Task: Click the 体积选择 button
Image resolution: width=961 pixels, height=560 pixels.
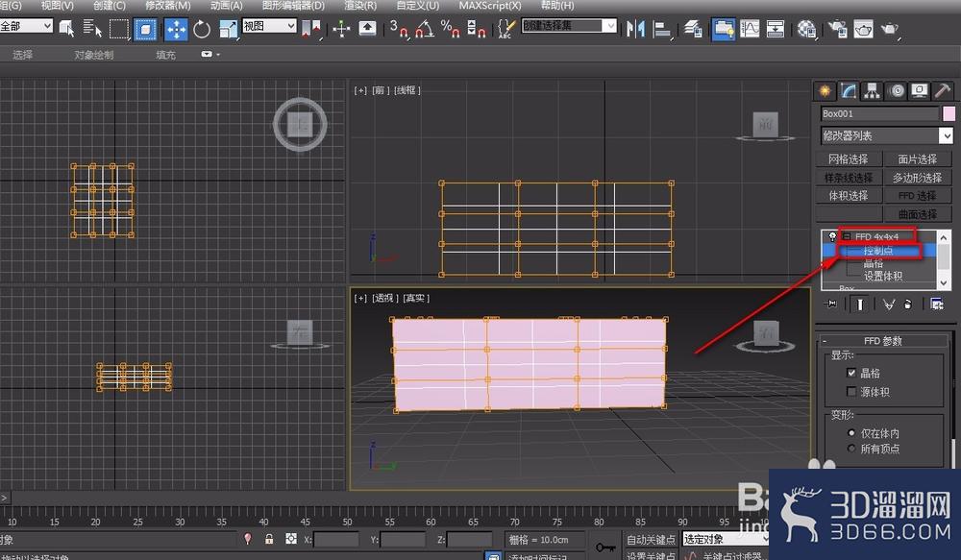Action: [x=849, y=195]
